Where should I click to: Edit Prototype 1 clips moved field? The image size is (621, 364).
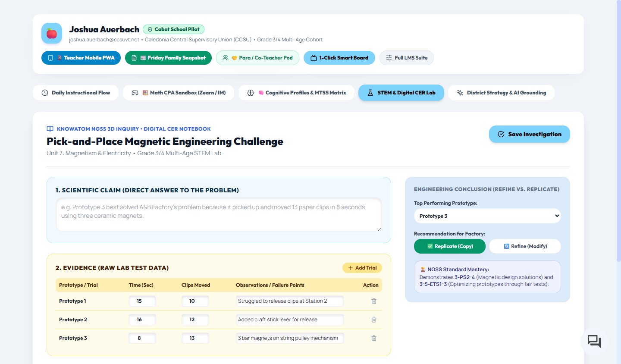pos(195,301)
